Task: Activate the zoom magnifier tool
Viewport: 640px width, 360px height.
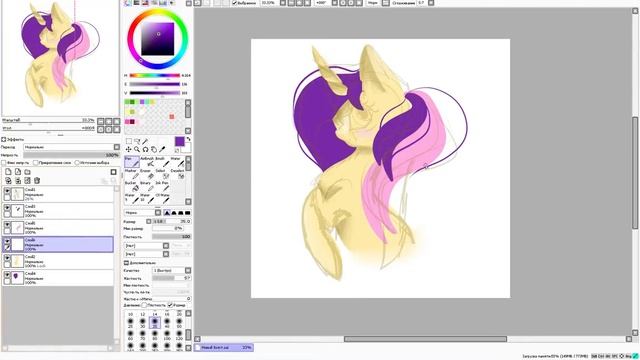Action: pyautogui.click(x=137, y=149)
